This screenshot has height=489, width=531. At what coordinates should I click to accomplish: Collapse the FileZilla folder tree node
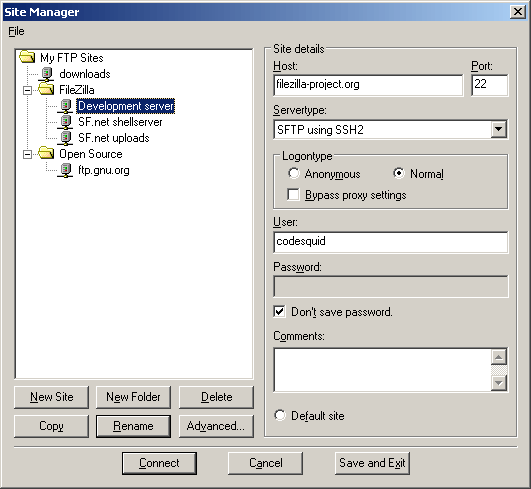[x=27, y=90]
